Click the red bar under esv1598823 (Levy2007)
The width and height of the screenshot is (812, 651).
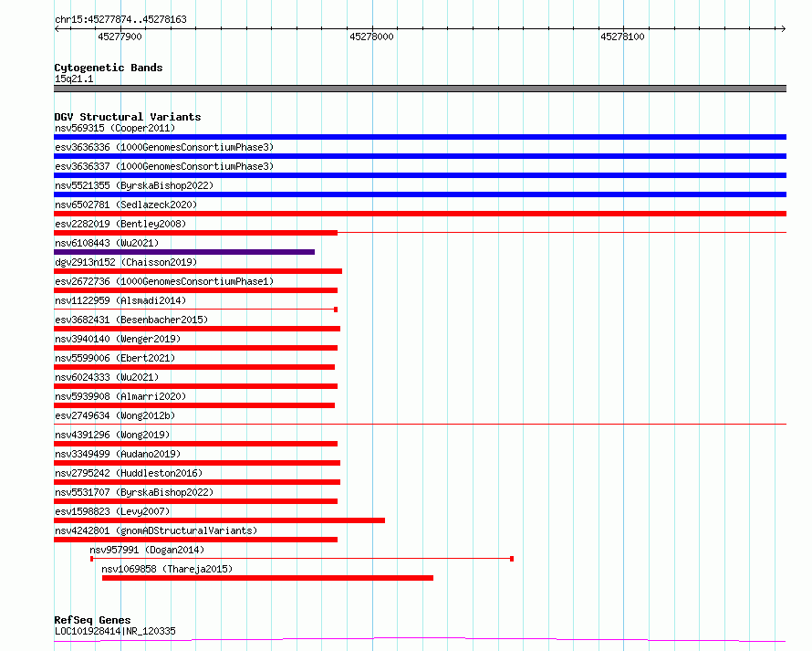(x=219, y=520)
